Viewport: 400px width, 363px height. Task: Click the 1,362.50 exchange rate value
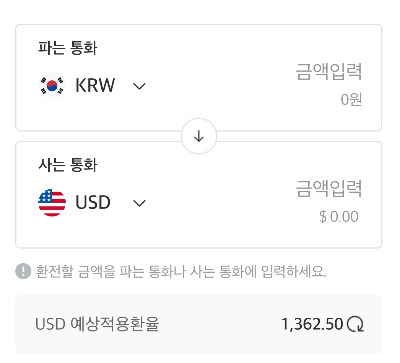click(x=312, y=324)
